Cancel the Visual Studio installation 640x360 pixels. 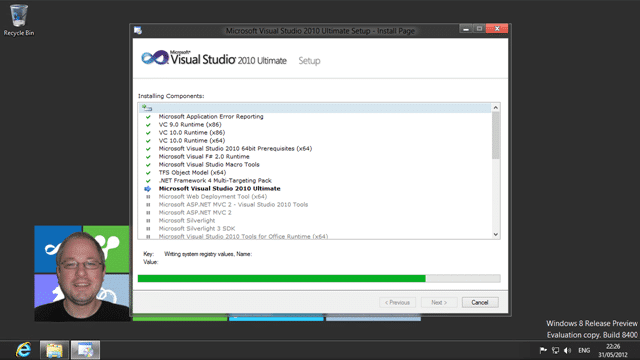(480, 302)
